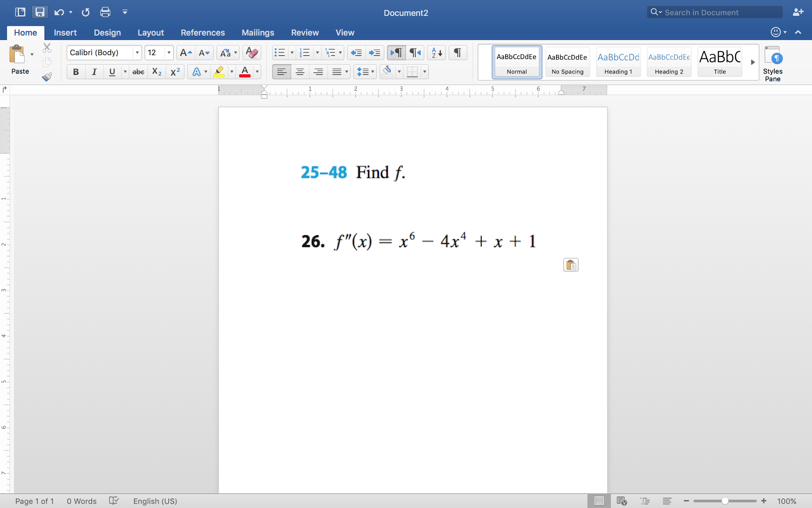Click inside the Search in Document field

click(x=714, y=12)
